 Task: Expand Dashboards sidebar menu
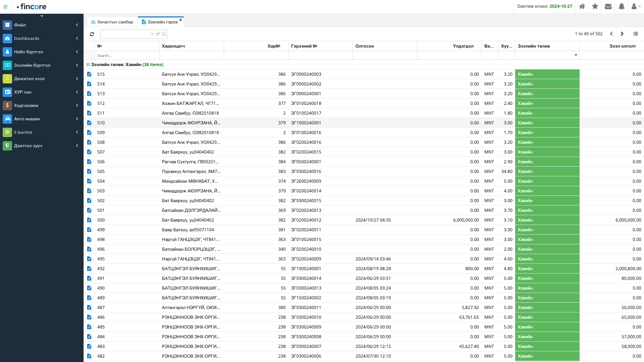click(x=42, y=38)
